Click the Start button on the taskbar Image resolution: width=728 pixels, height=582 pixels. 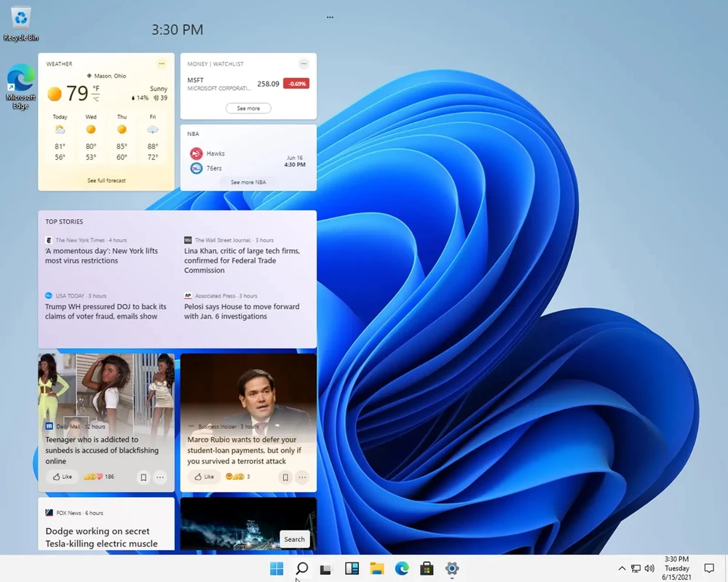[x=276, y=568]
